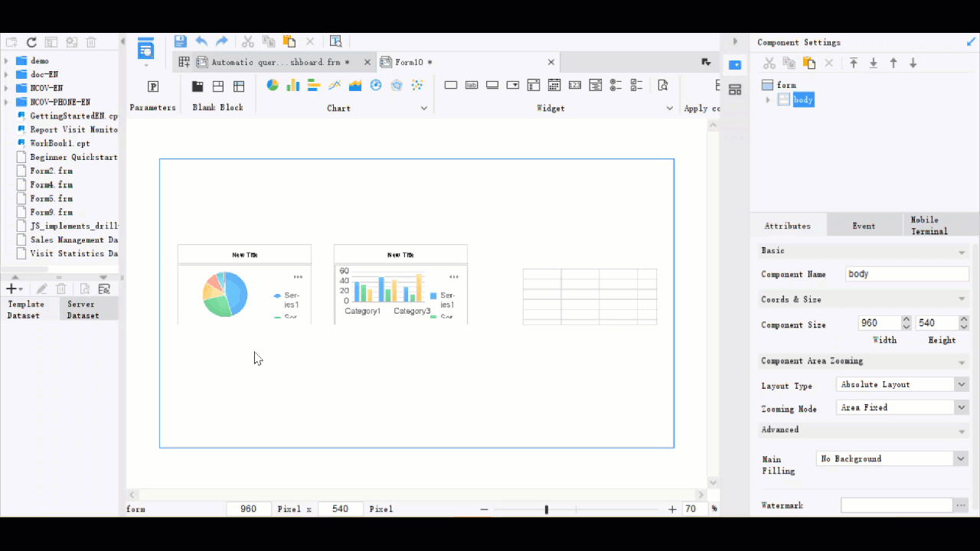
Task: Undo the last action in the top toolbar
Action: (x=201, y=42)
